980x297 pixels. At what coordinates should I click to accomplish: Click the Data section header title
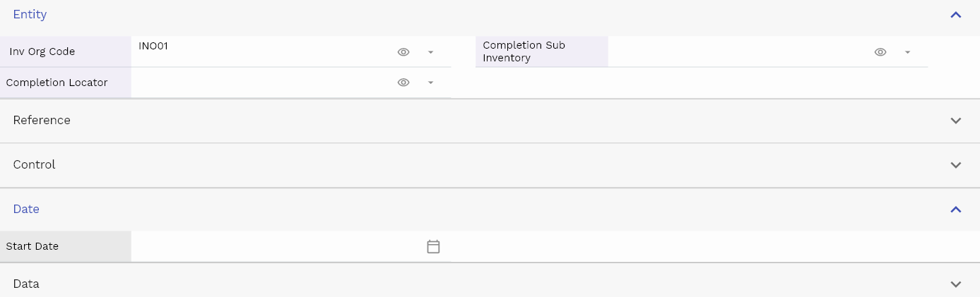[26, 284]
